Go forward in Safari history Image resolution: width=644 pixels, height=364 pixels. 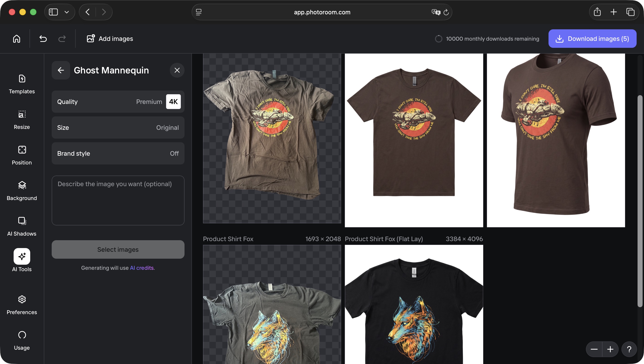pyautogui.click(x=104, y=12)
